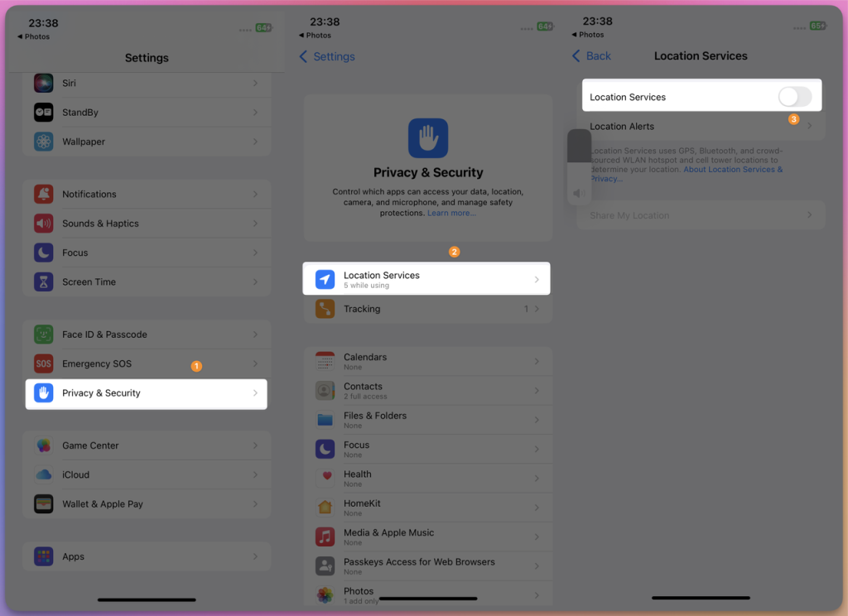
Task: Tap the Face ID & Passcode label
Action: pyautogui.click(x=104, y=334)
